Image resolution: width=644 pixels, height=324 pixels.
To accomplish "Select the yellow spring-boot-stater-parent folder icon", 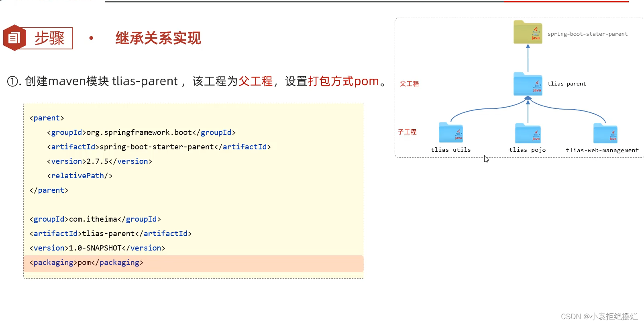I will 528,32.
